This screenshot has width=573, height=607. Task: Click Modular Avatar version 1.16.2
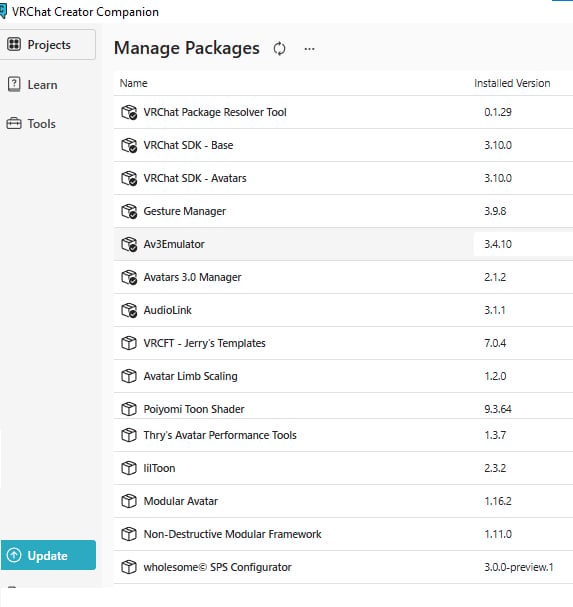click(x=498, y=501)
